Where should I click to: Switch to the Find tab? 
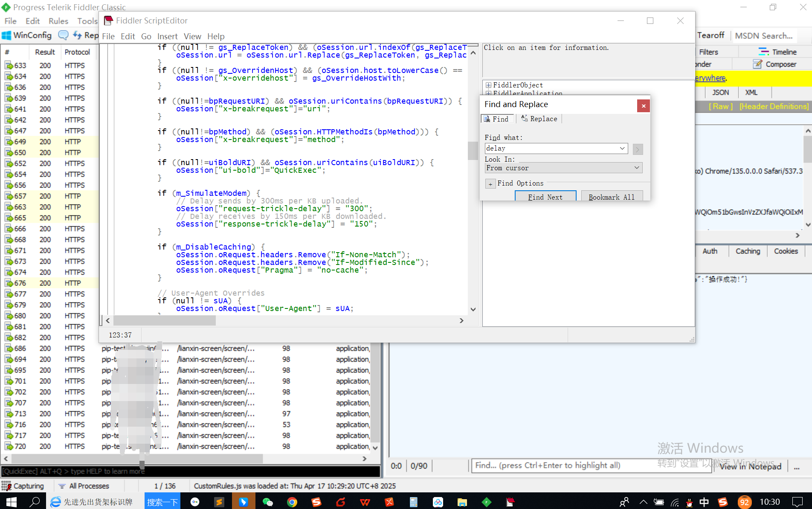tap(496, 119)
